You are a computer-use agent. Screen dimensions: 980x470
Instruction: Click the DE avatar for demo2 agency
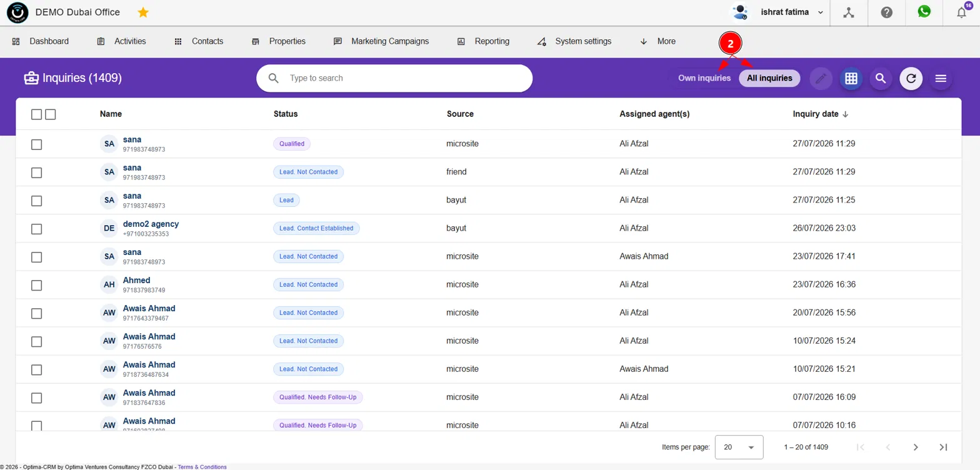pyautogui.click(x=109, y=229)
